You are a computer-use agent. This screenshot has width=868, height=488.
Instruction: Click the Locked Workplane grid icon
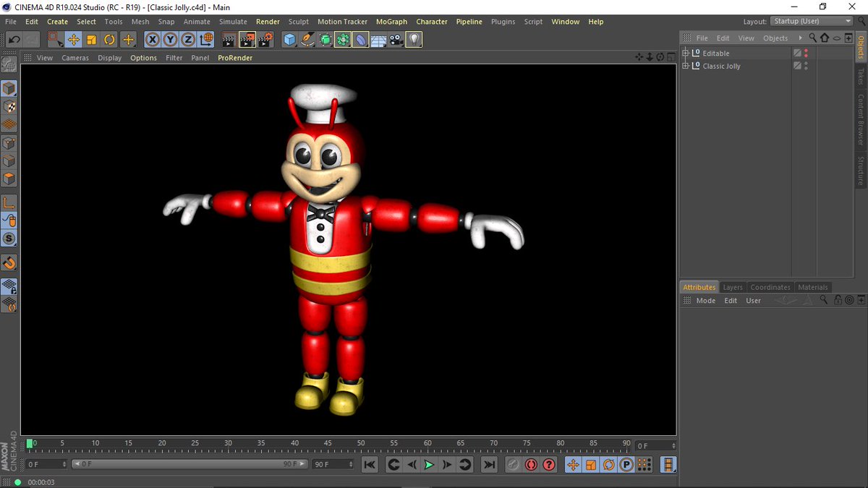[x=9, y=287]
